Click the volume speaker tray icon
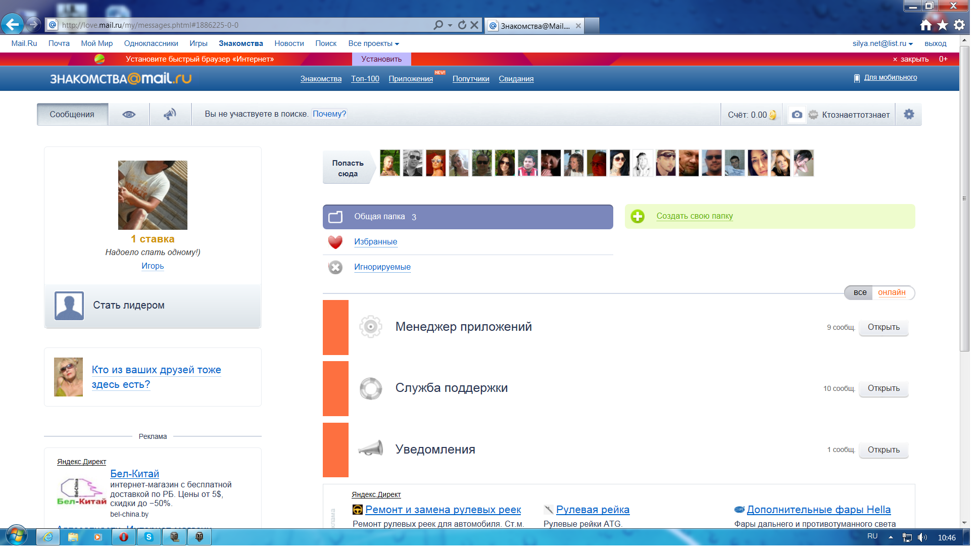 tap(922, 537)
